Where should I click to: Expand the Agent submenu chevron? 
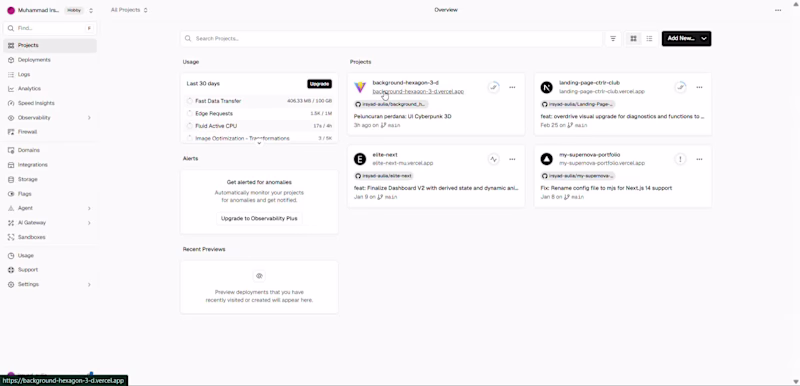click(89, 208)
